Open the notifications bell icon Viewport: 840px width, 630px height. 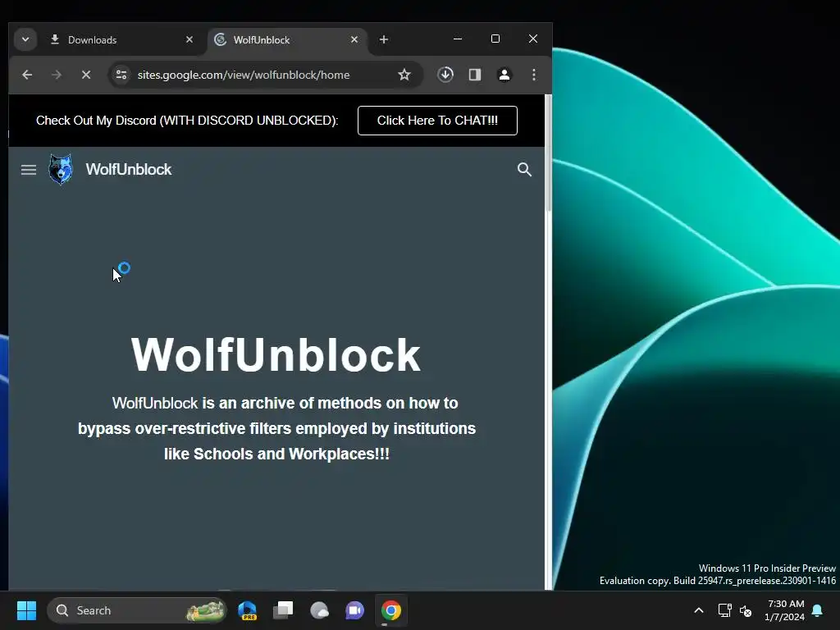[x=818, y=610]
